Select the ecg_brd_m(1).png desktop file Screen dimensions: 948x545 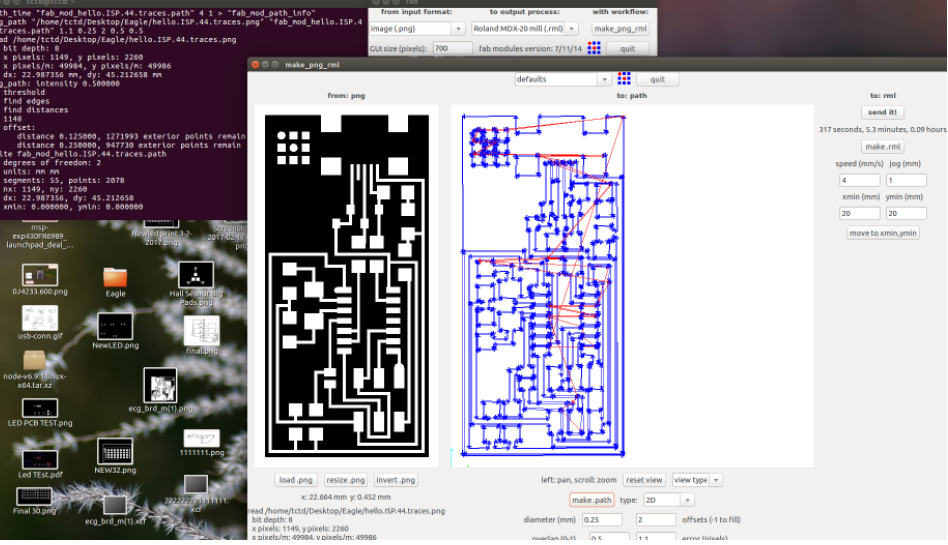[160, 391]
